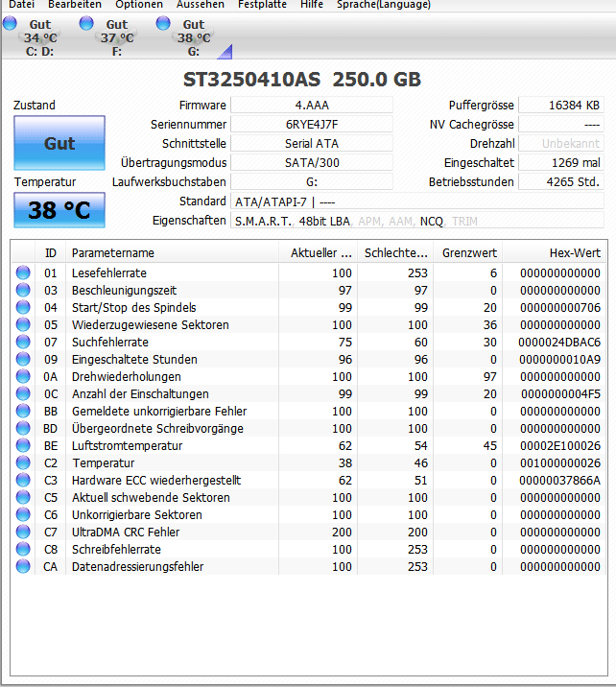Select the Drehwiederholungen threshold value 97
This screenshot has height=687, width=616.
pos(489,376)
